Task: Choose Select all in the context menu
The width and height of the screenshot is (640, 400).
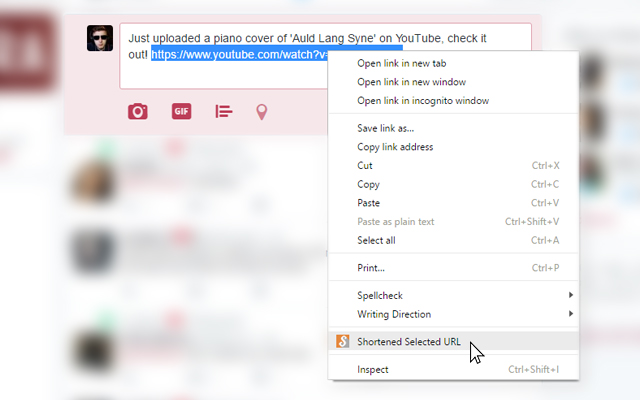Action: [x=453, y=240]
